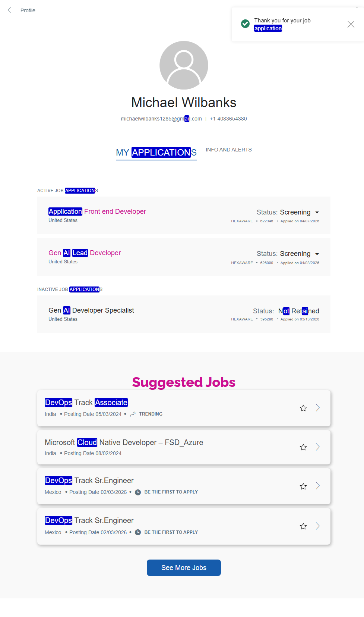Favorite the last DevOps Track Sr.Engineer job

(x=303, y=526)
